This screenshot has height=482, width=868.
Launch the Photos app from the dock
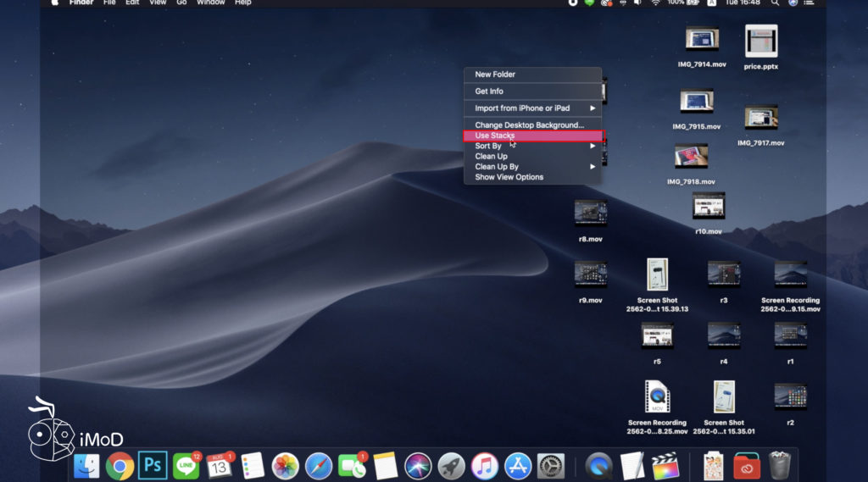[285, 467]
